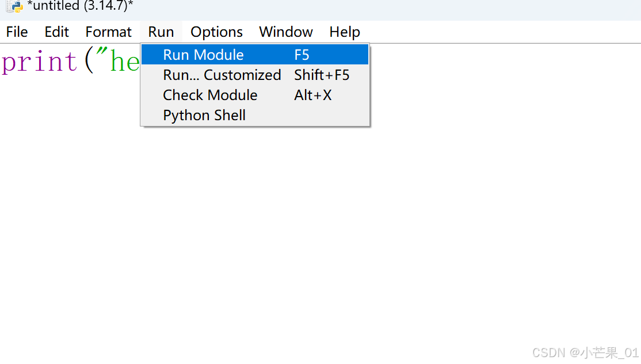The height and width of the screenshot is (364, 641).
Task: Open the Window menu
Action: pos(286,32)
